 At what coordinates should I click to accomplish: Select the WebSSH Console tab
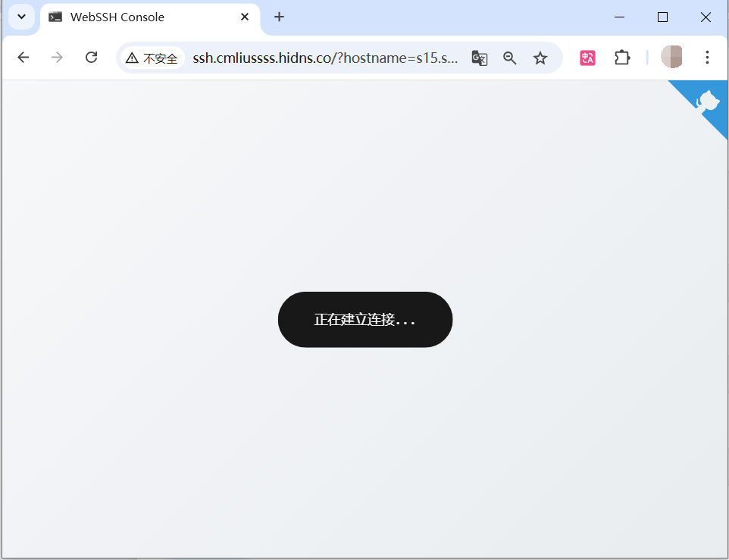point(136,17)
